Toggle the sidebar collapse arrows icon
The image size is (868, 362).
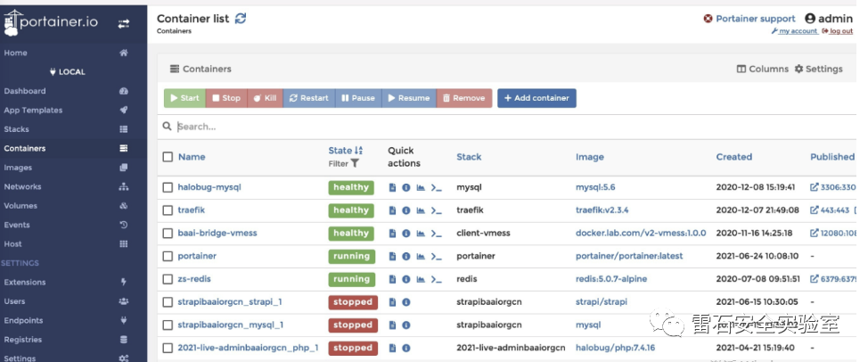pyautogui.click(x=124, y=23)
